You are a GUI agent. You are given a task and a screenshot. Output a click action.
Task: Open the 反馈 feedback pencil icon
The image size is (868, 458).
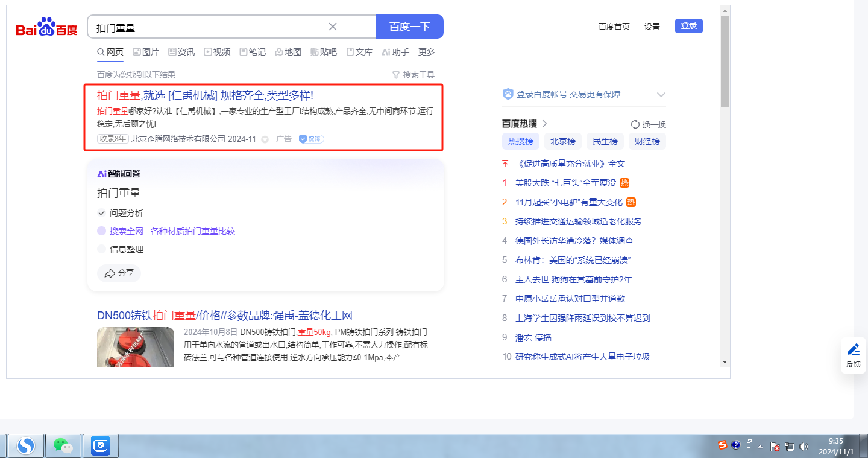pyautogui.click(x=853, y=349)
